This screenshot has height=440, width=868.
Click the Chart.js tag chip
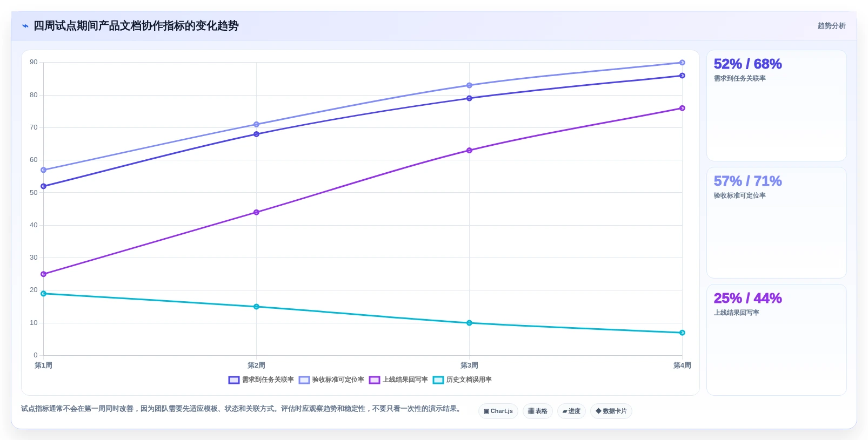pyautogui.click(x=498, y=411)
